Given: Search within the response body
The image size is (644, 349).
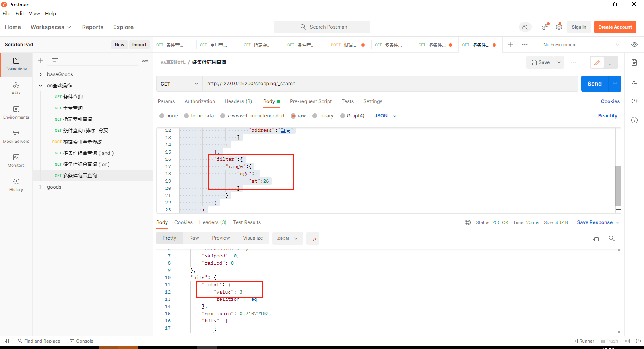Looking at the screenshot, I should click(x=612, y=238).
